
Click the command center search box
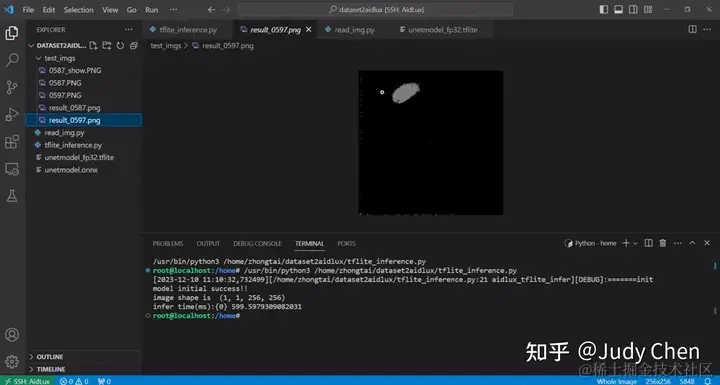pos(376,10)
